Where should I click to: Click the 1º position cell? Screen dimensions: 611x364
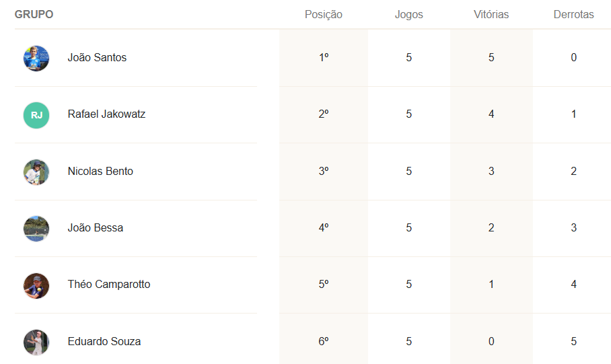(324, 58)
